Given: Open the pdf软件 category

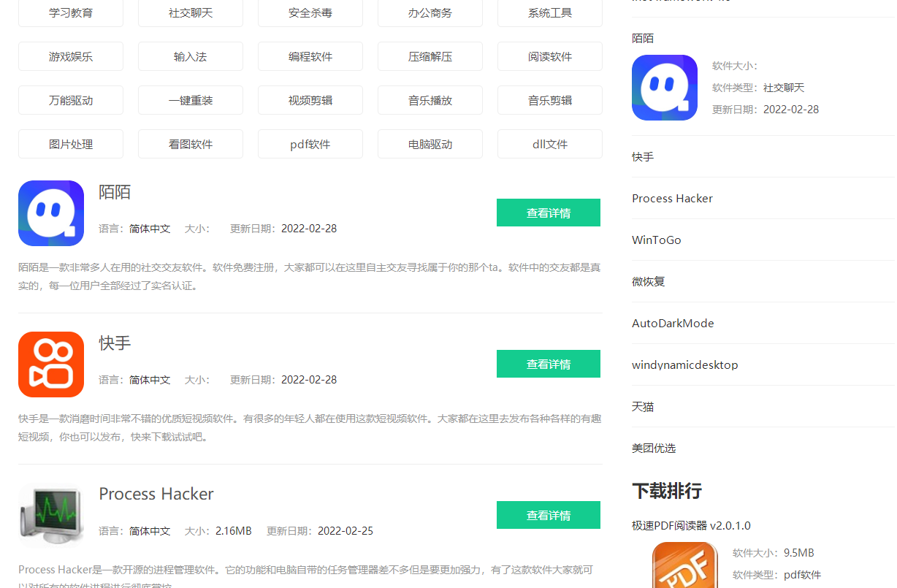Looking at the screenshot, I should click(310, 144).
